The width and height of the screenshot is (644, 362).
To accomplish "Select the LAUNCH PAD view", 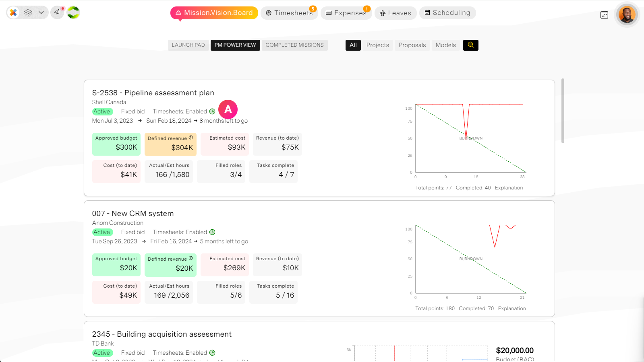I will coord(188,45).
